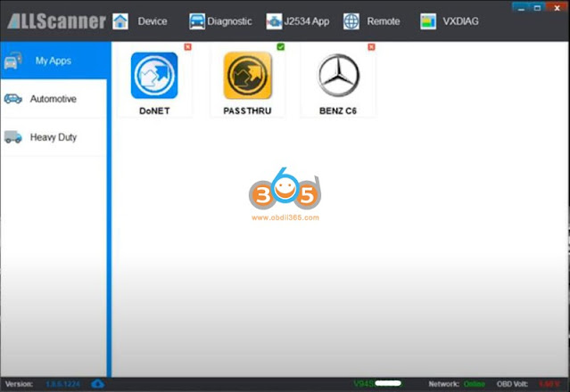
Task: Click the PASSTHRU label
Action: coord(247,110)
